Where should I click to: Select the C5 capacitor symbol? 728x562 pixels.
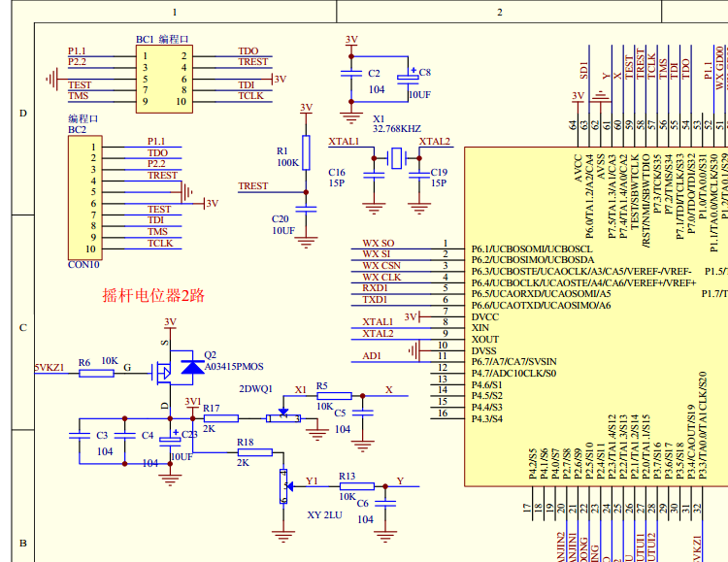point(363,413)
